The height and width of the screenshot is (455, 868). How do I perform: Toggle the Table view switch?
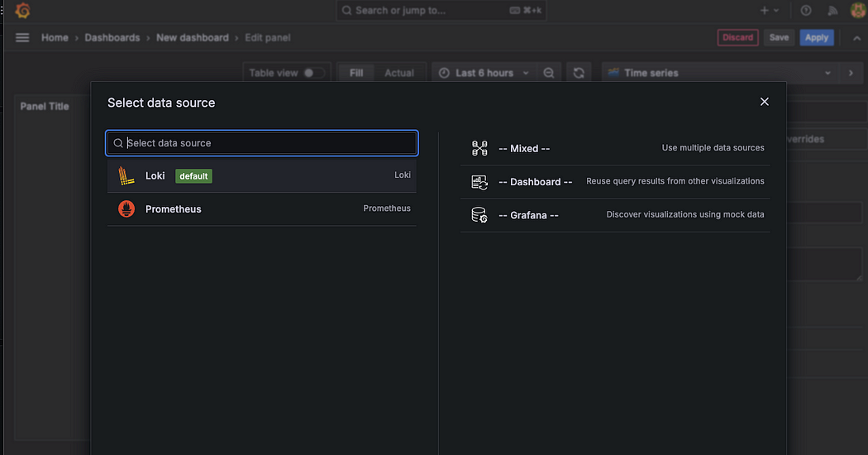(x=312, y=73)
